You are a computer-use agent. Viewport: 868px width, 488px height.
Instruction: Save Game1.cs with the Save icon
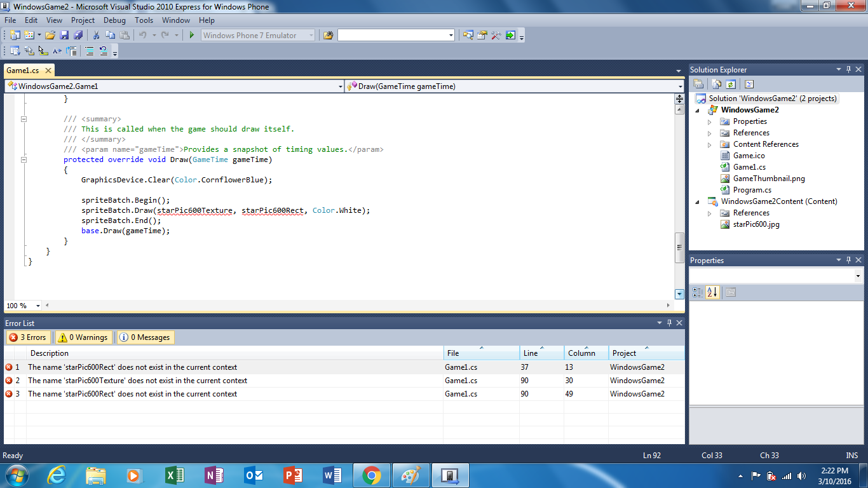[64, 36]
